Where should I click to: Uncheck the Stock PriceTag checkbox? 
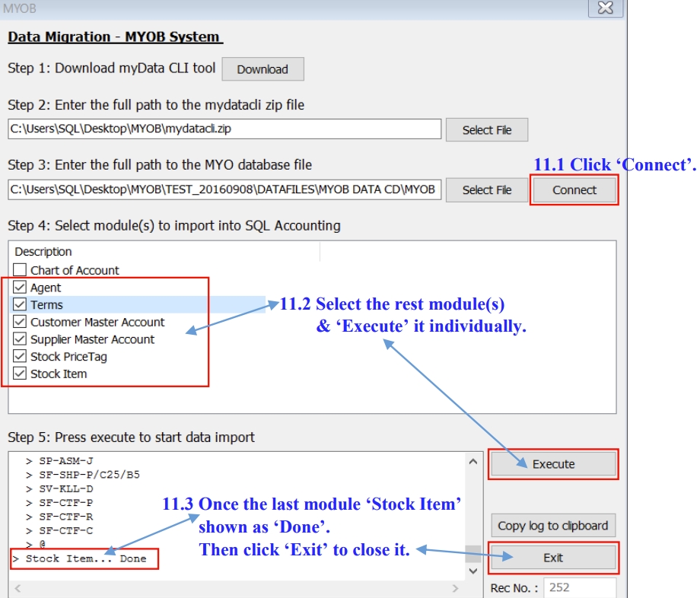tap(20, 356)
